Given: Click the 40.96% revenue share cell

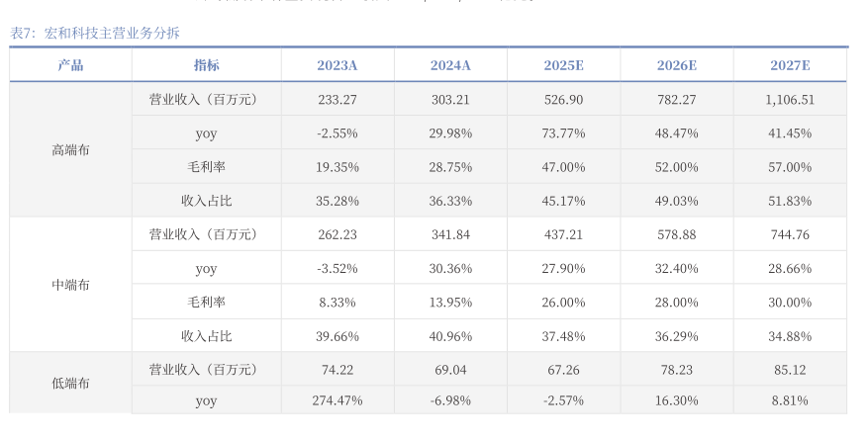Looking at the screenshot, I should pyautogui.click(x=450, y=335).
